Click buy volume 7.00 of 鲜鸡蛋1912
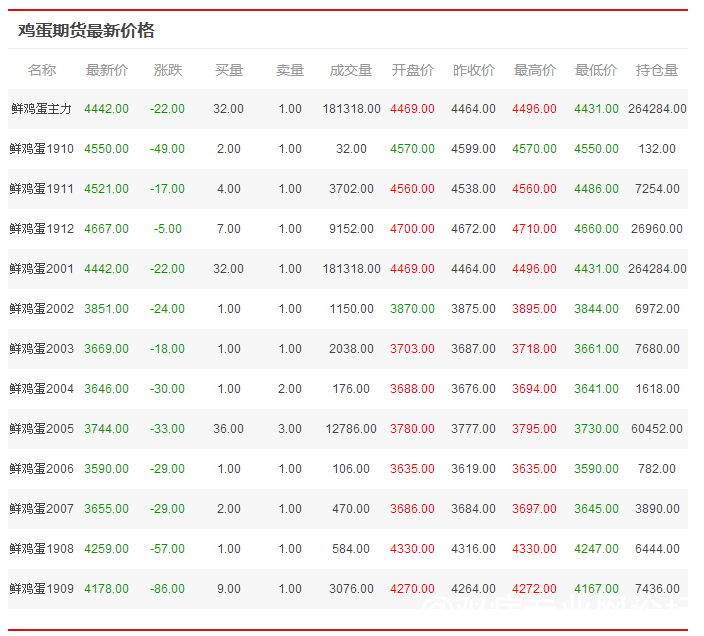This screenshot has width=704, height=636. coord(229,228)
